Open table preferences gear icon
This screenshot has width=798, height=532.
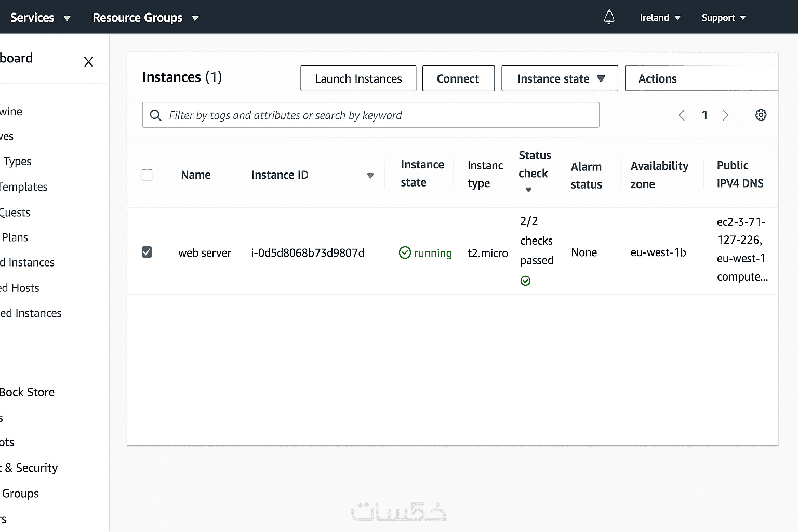761,115
